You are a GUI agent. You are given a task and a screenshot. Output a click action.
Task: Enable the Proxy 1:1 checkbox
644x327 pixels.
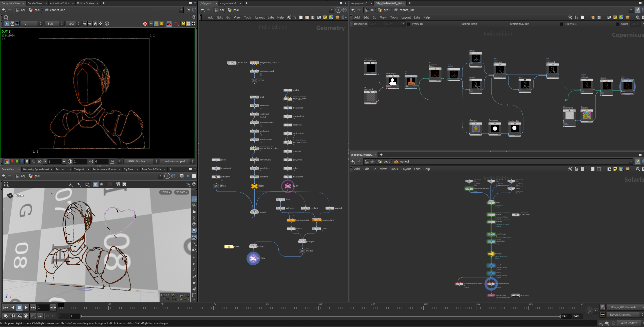pyautogui.click(x=408, y=24)
